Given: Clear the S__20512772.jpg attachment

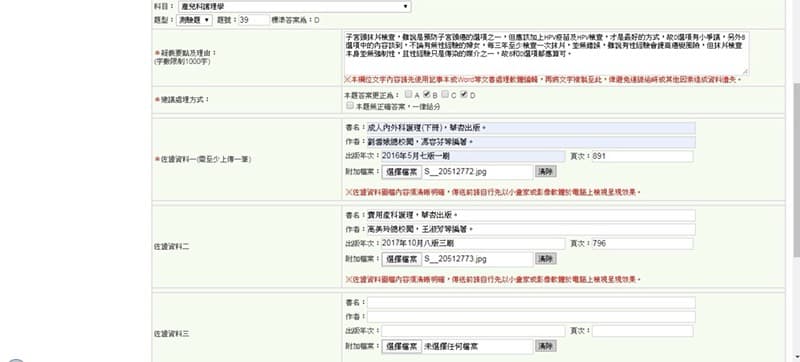Looking at the screenshot, I should [x=545, y=172].
